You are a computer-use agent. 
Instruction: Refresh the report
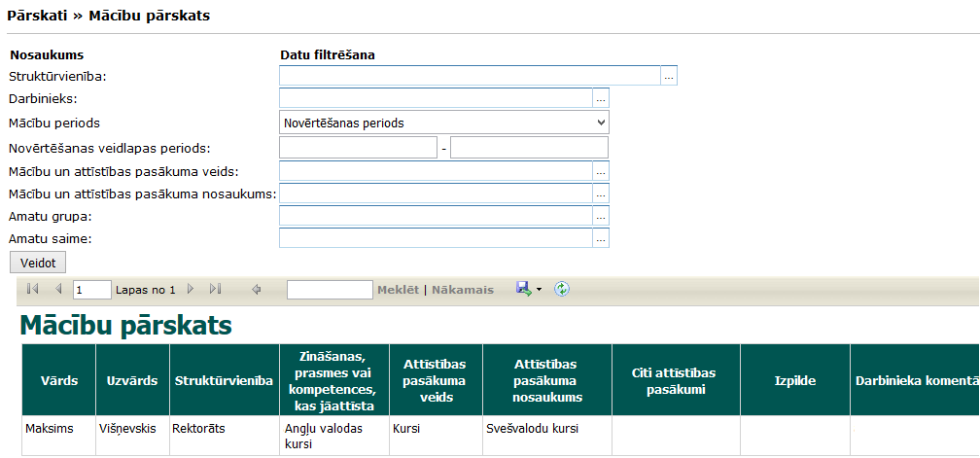coord(562,289)
